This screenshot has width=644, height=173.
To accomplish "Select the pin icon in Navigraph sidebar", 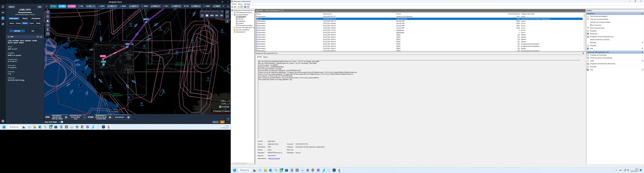I will pos(3,24).
